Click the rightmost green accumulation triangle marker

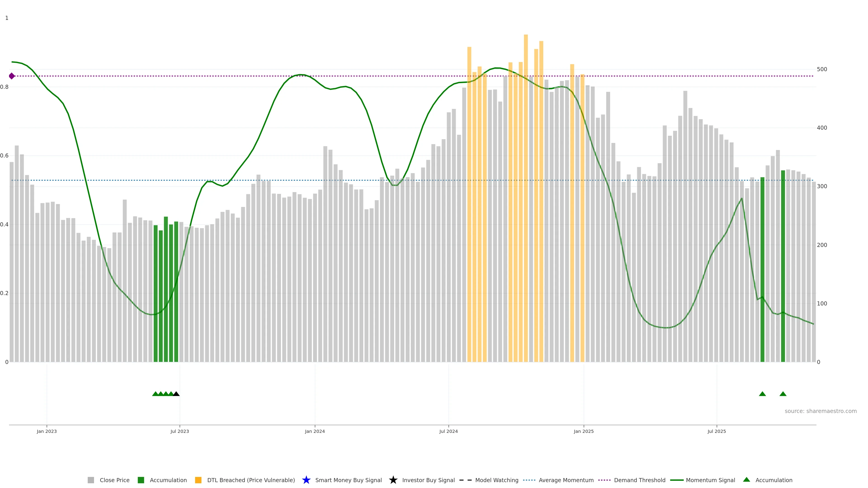coord(783,394)
